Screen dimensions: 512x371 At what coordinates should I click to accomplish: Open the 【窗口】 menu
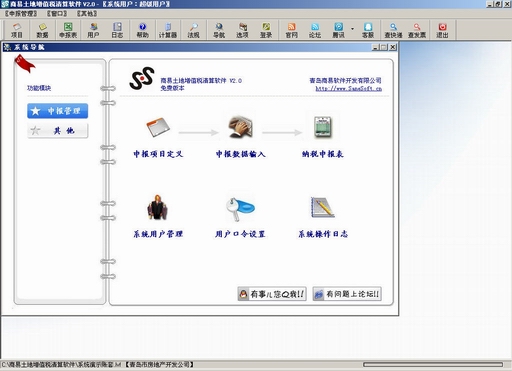click(x=57, y=14)
